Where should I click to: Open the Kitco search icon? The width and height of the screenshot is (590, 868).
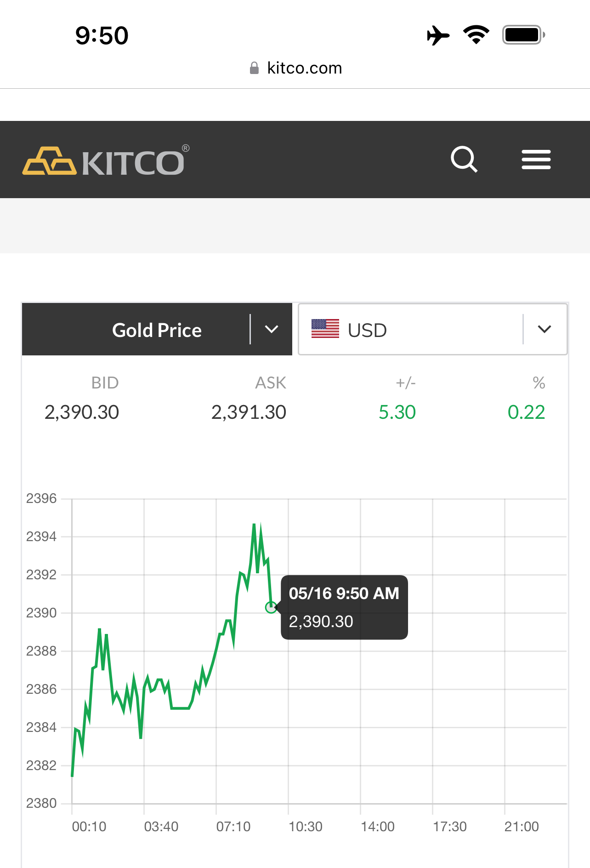464,160
